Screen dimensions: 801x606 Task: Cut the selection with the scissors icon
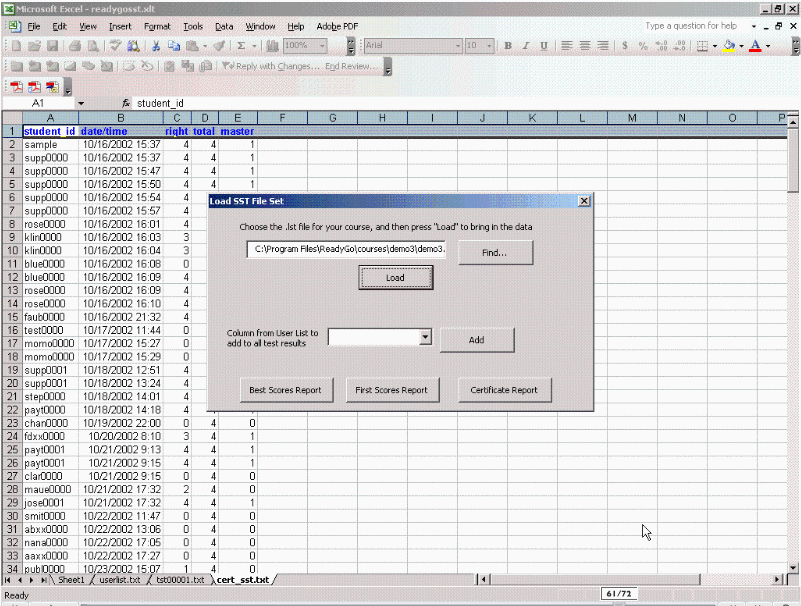[x=156, y=46]
